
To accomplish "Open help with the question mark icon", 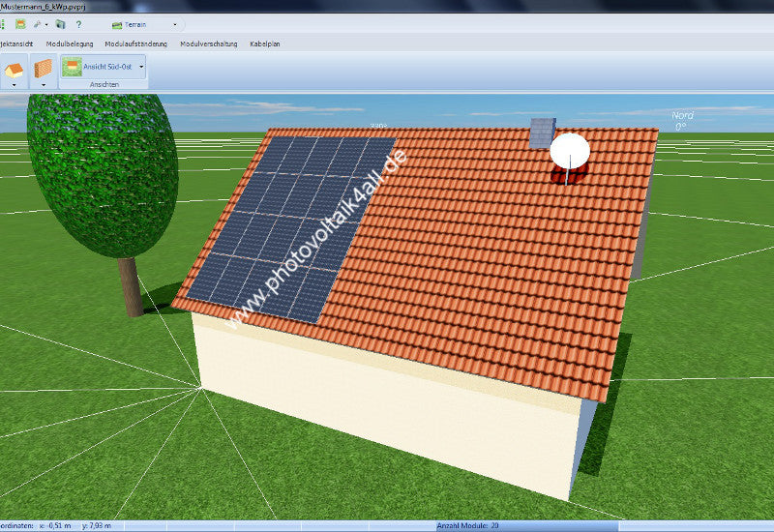I will 78,24.
